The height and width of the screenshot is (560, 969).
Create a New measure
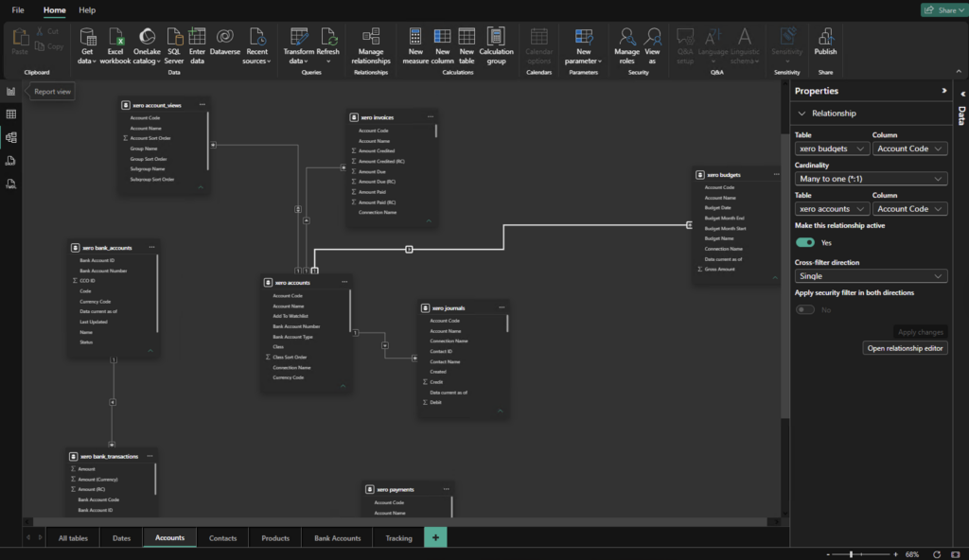pos(415,46)
